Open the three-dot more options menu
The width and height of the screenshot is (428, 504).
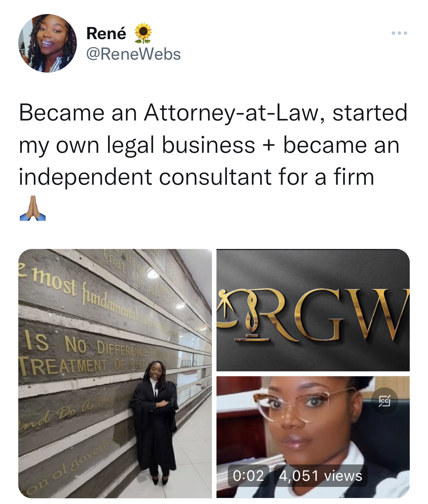pos(399,33)
